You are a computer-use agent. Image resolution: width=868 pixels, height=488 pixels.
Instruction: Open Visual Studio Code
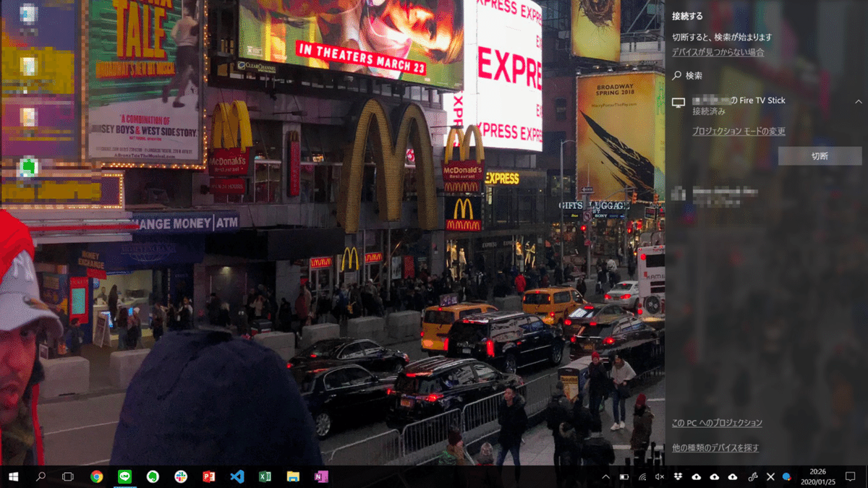tap(237, 476)
